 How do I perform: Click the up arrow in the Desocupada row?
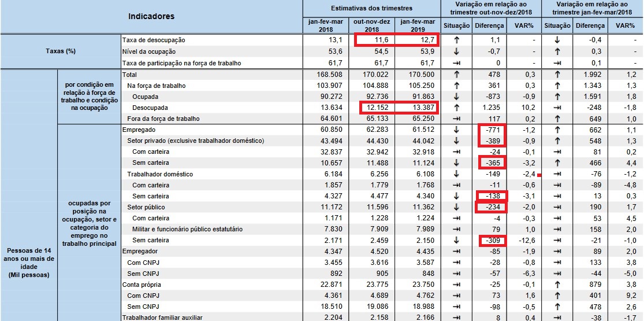pos(456,108)
